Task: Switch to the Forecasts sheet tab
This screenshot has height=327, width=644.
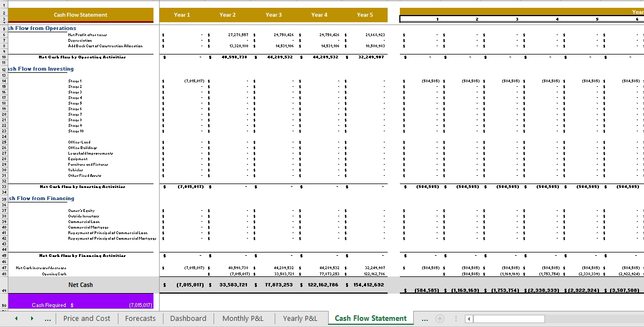Action: [140, 318]
